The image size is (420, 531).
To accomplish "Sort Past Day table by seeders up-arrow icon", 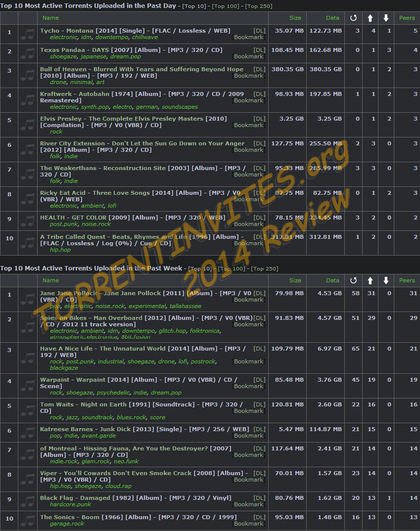I will (x=370, y=18).
